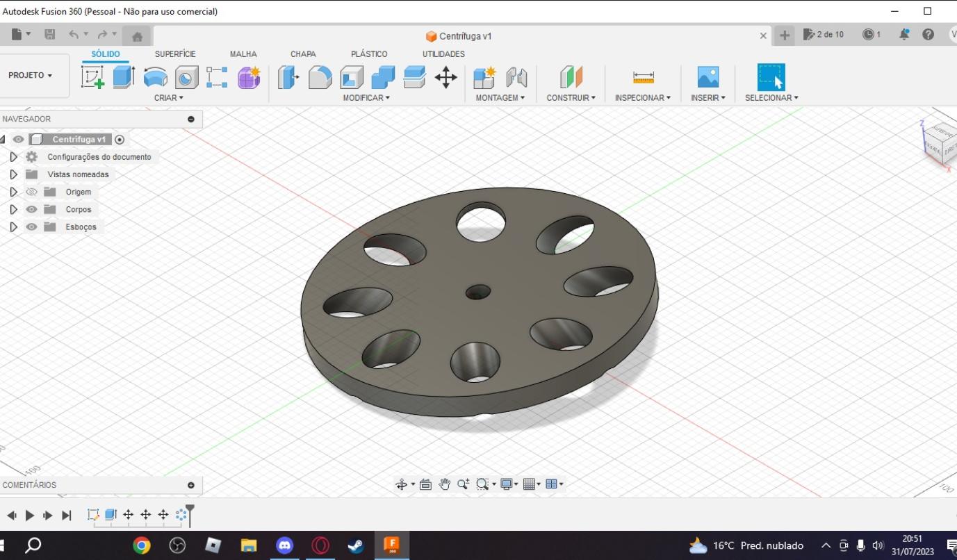The image size is (957, 560).
Task: Switch to the MALHA tab
Action: click(x=243, y=54)
